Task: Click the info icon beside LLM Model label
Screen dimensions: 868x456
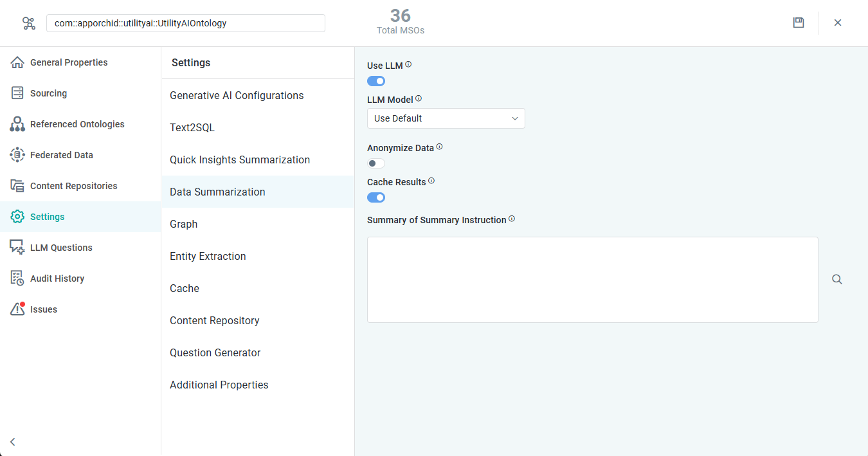Action: coord(419,98)
